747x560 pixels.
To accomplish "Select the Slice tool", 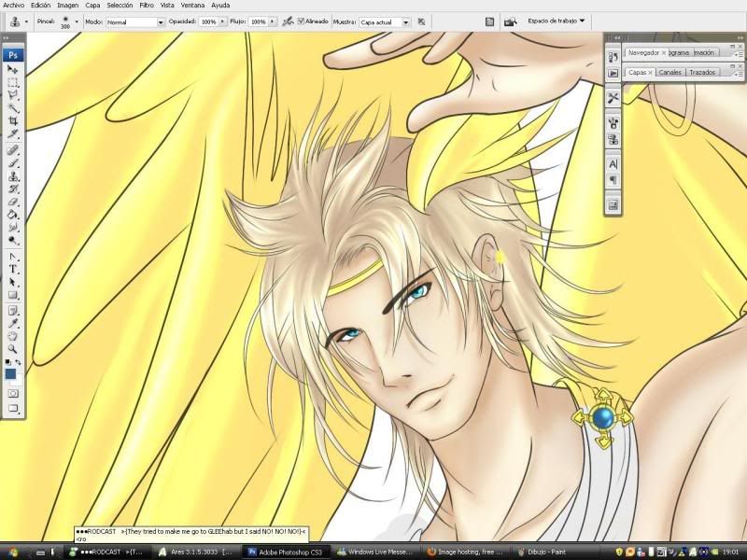I will point(13,134).
